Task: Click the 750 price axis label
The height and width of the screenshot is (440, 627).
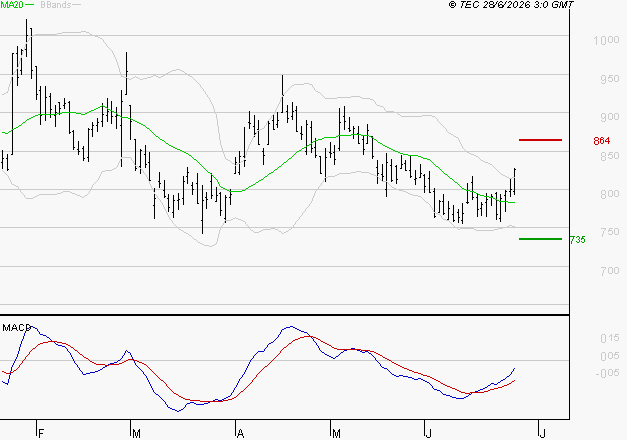Action: pos(610,232)
